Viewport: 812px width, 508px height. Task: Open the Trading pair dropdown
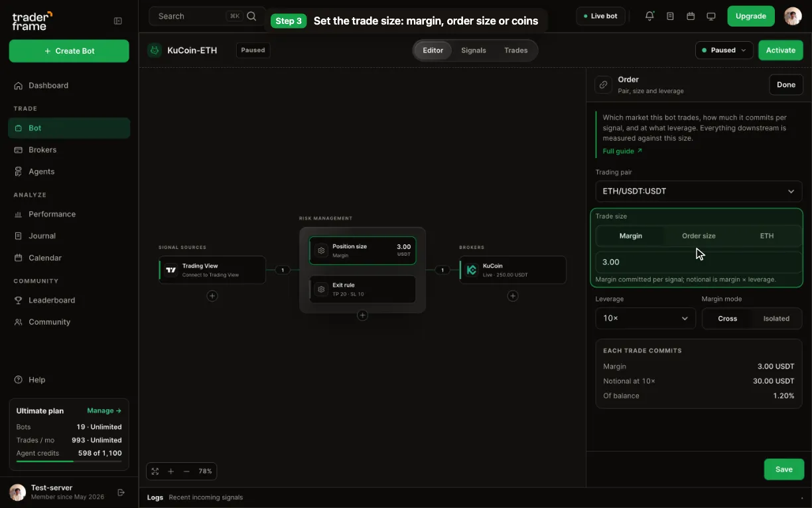point(699,191)
